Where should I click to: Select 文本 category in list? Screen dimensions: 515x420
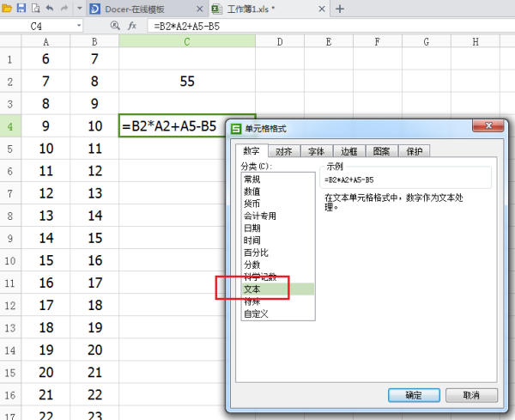click(x=278, y=289)
